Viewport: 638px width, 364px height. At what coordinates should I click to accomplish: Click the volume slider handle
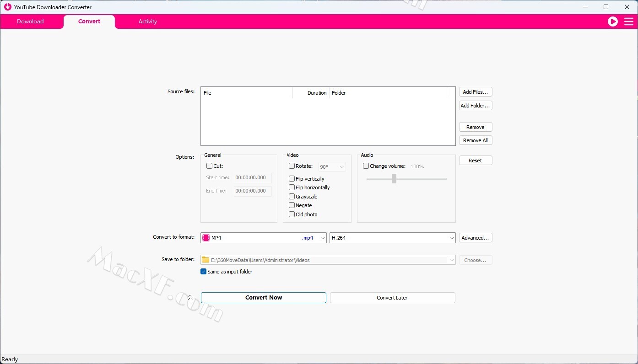tap(394, 179)
